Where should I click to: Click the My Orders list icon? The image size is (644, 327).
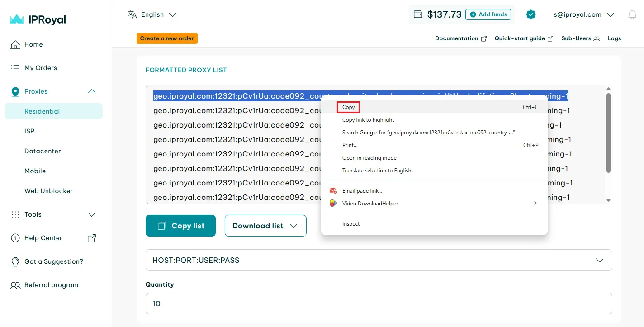[15, 68]
